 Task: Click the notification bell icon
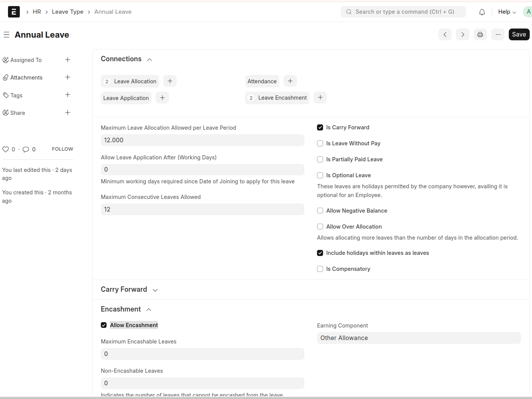(x=482, y=12)
